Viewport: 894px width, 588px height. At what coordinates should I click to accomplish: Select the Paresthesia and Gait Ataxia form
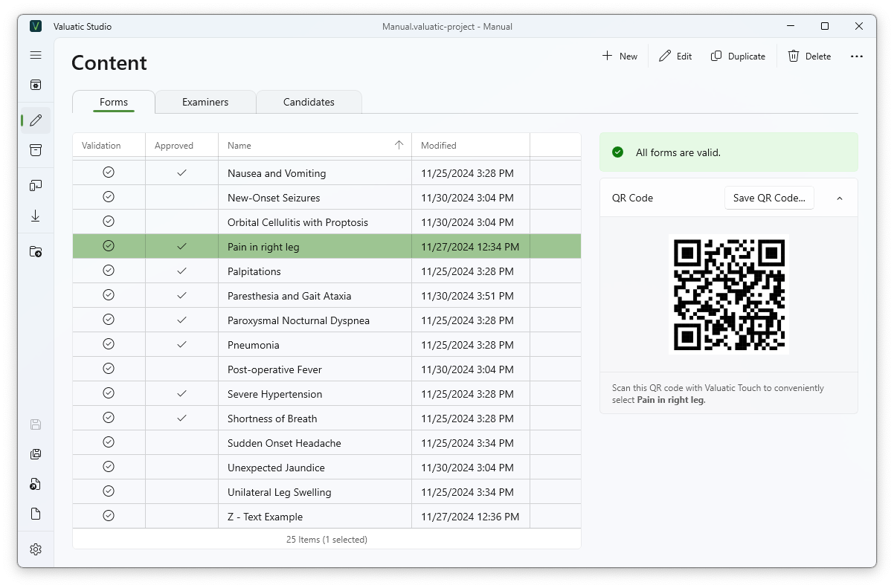click(x=289, y=296)
